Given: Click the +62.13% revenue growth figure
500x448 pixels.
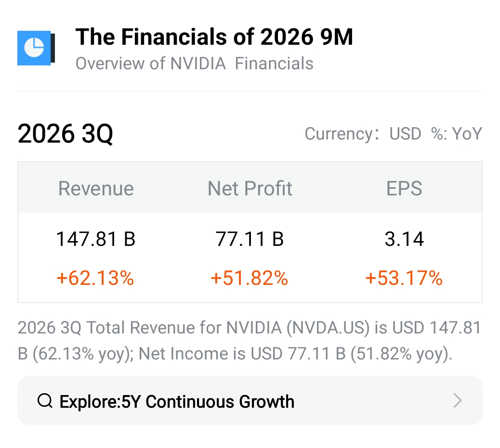Looking at the screenshot, I should 95,278.
